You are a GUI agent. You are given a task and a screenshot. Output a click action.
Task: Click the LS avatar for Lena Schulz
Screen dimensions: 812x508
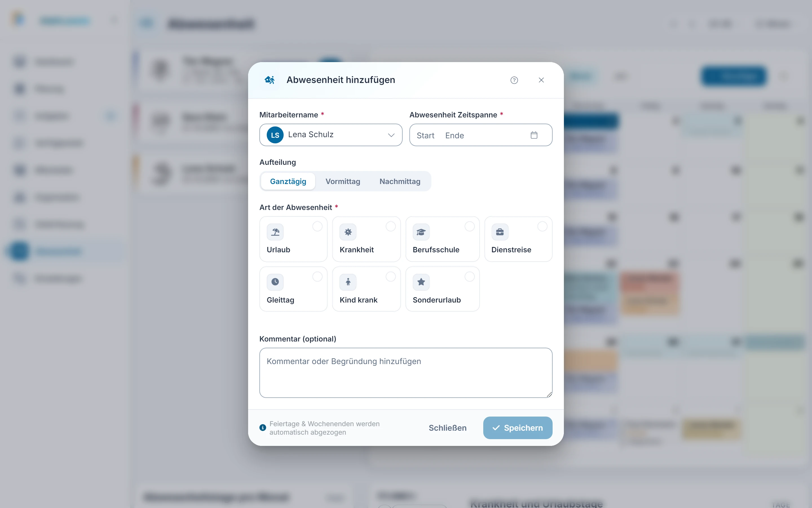click(275, 135)
